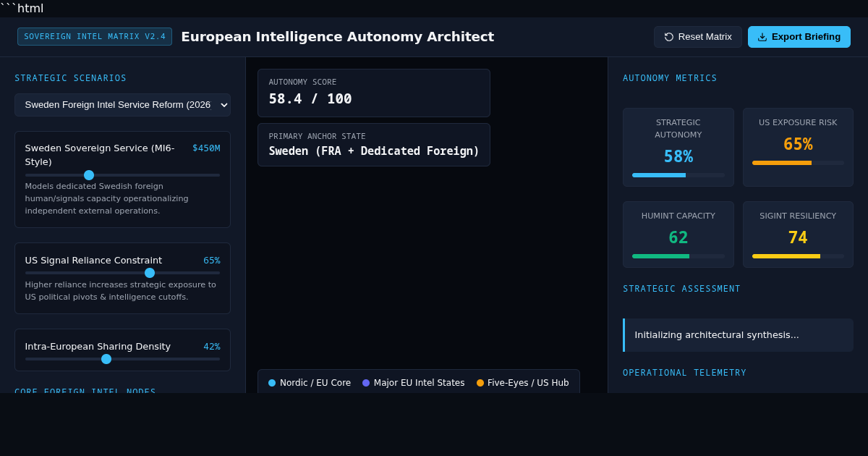This screenshot has height=456, width=868.
Task: Click the Strategic Scenarios heading
Action: pos(71,78)
